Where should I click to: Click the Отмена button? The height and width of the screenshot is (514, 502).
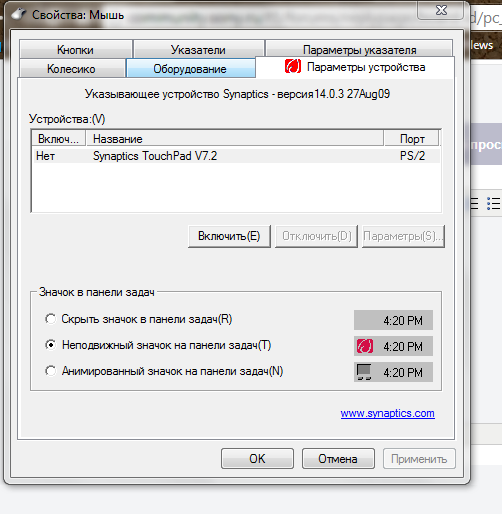tap(338, 459)
